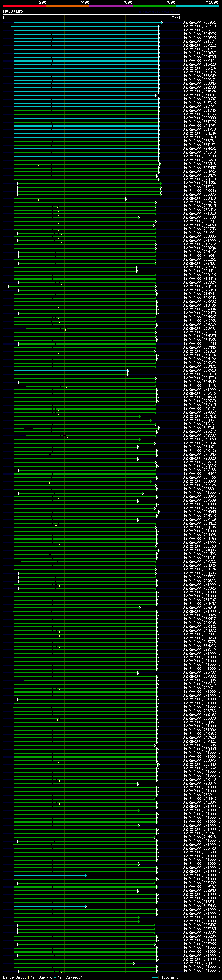Screen dimensions: 222x980
Task: Click hit label UniRef100_C0PTA8
Action: 199,156
